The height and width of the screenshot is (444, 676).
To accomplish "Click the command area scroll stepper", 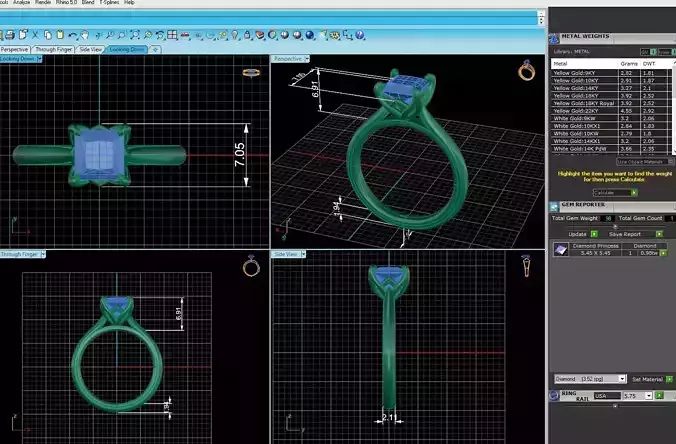I will coord(541,18).
